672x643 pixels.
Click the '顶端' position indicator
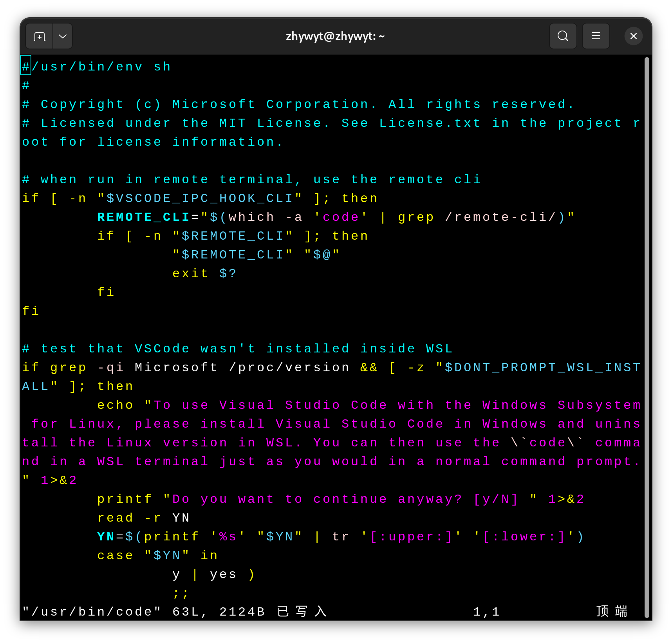point(612,612)
